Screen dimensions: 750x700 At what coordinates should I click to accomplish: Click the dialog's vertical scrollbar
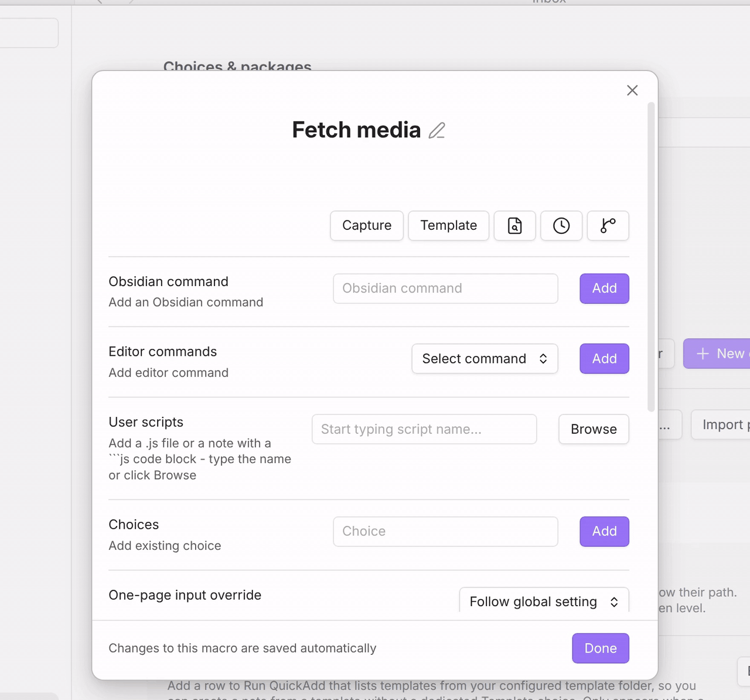click(x=651, y=257)
